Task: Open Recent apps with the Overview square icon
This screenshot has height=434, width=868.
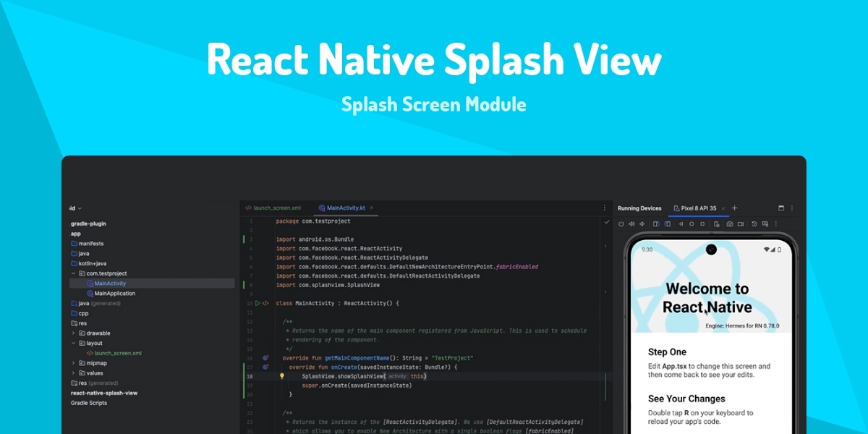Action: point(702,224)
